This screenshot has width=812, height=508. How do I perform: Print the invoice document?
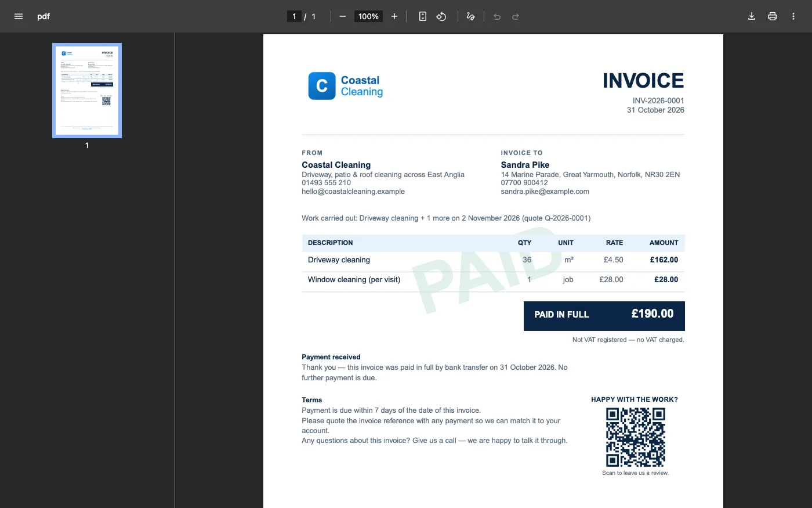pos(773,16)
